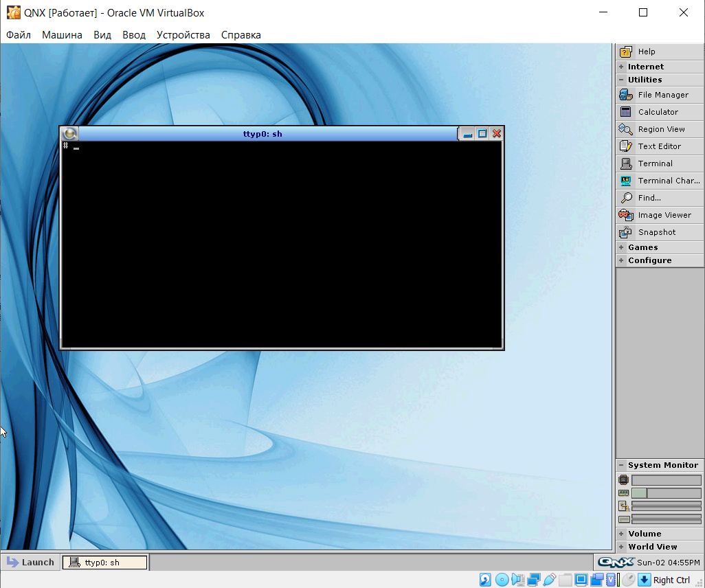
Task: Expand the Games section
Action: point(659,247)
